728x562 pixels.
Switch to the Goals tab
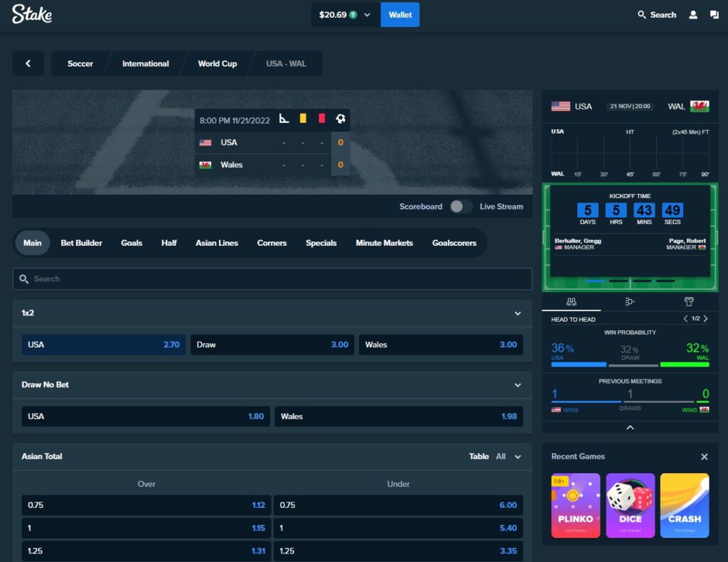click(x=132, y=243)
